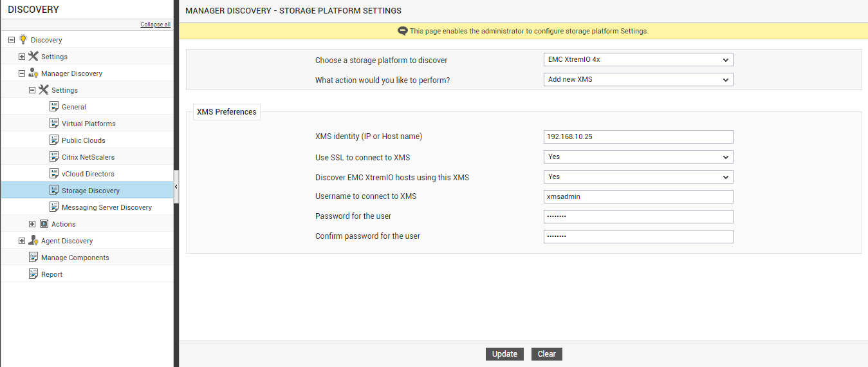Open Discover EMC XtremIO hosts dropdown

tap(638, 176)
